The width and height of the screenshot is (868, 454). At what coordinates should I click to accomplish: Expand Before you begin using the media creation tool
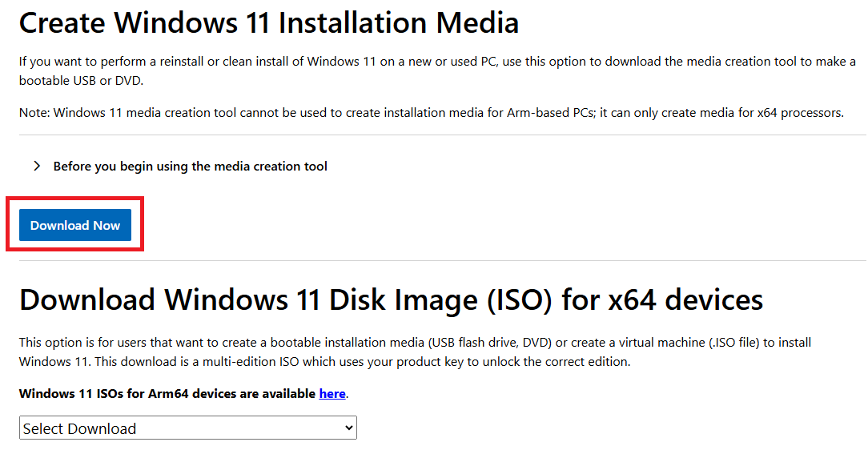click(190, 167)
